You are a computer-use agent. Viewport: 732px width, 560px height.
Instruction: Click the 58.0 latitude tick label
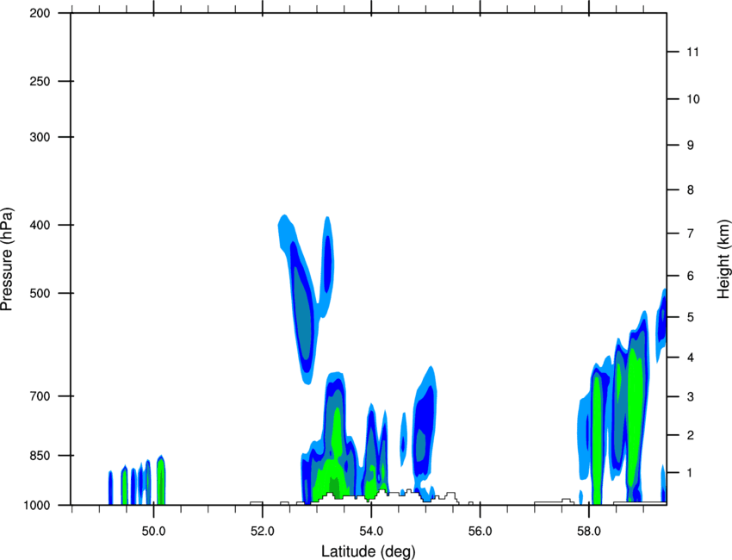(x=589, y=531)
